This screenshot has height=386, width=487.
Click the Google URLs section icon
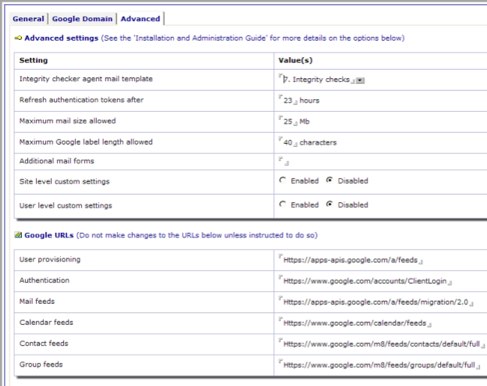point(18,235)
